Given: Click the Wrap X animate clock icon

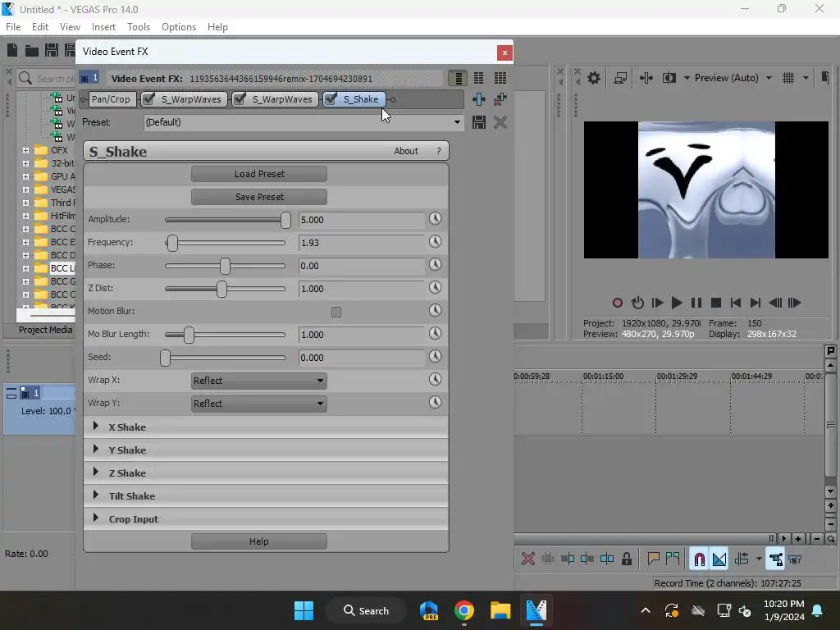Looking at the screenshot, I should [x=435, y=380].
